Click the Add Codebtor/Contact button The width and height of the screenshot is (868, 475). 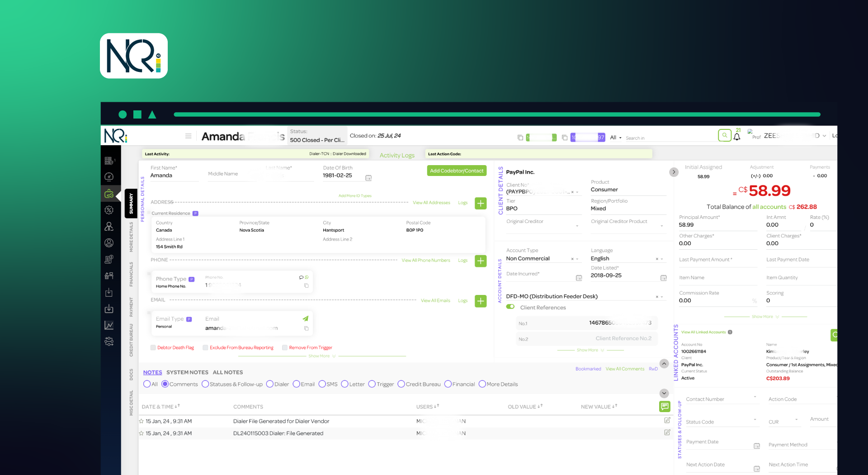pos(457,171)
